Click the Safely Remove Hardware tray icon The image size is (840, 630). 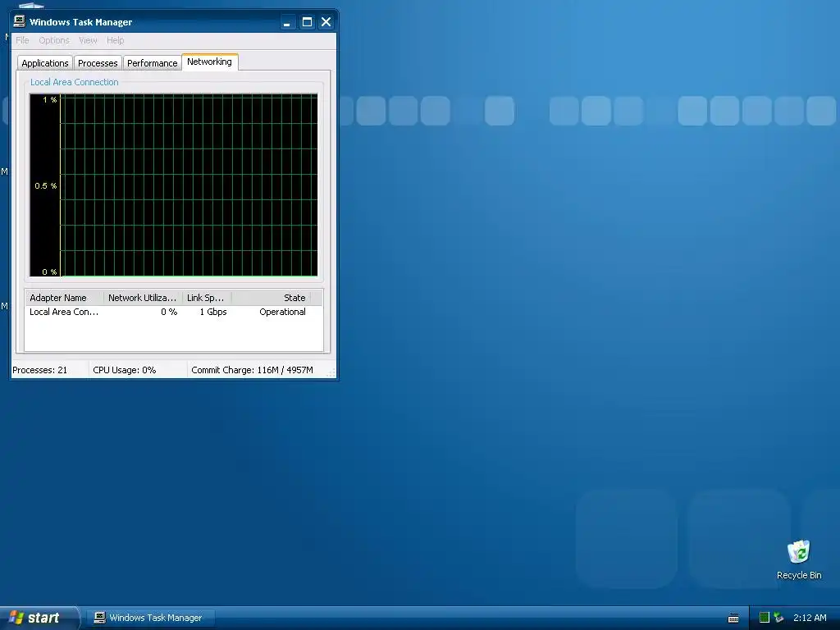point(778,618)
